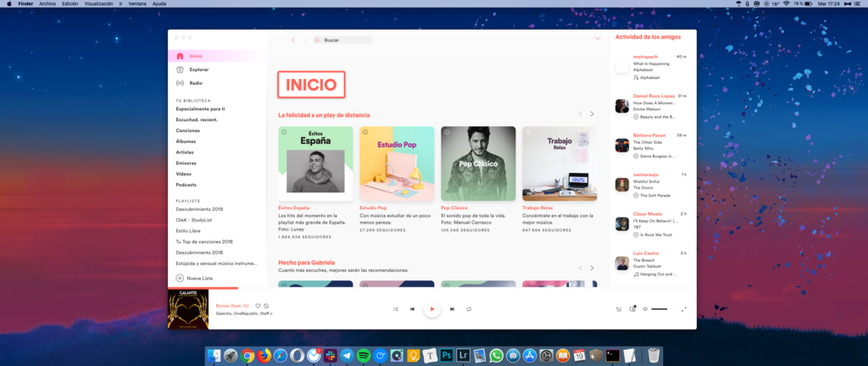Screen dimensions: 868x366
Task: Open Daniel Rozo Lopez friend activity
Action: pos(654,96)
